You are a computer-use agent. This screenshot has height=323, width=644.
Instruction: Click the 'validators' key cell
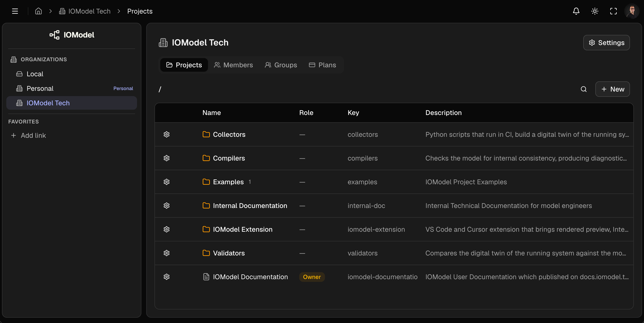pos(362,253)
